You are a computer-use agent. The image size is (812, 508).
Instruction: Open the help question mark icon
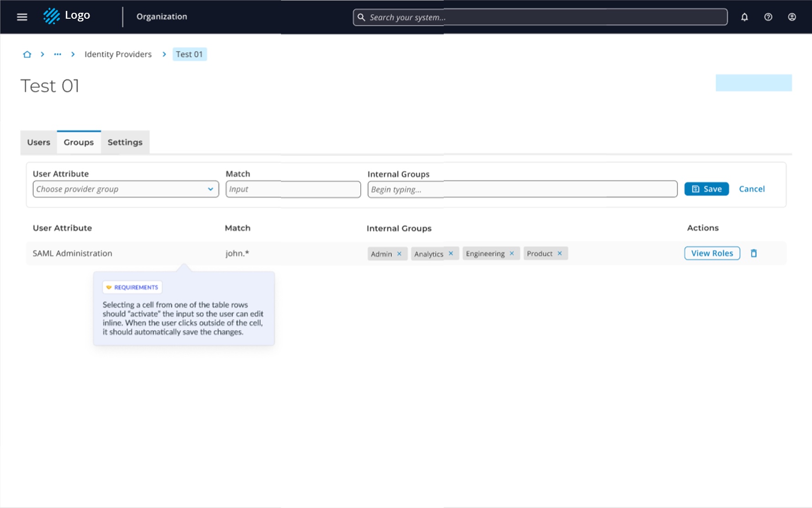click(x=768, y=17)
